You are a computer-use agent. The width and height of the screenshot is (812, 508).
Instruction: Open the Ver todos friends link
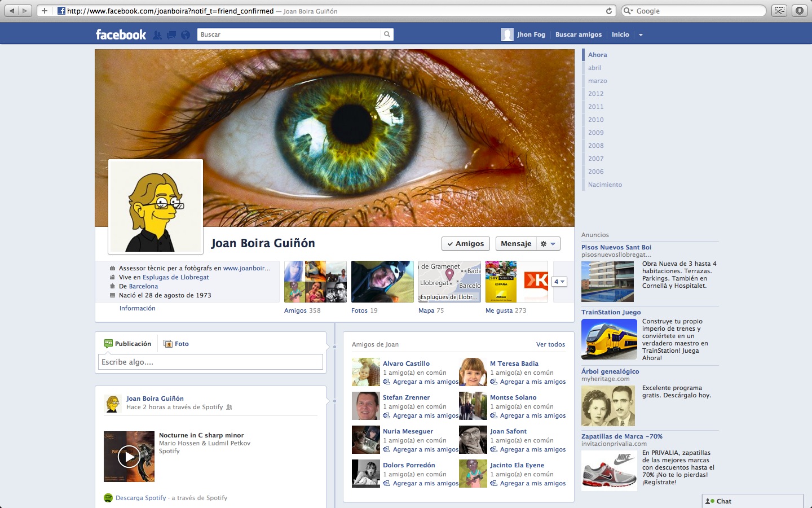(550, 344)
